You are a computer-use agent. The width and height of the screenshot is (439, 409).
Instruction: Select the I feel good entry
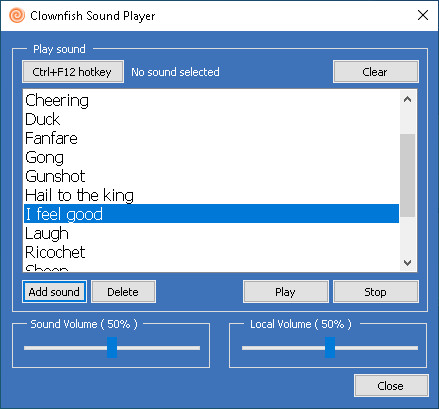point(211,214)
